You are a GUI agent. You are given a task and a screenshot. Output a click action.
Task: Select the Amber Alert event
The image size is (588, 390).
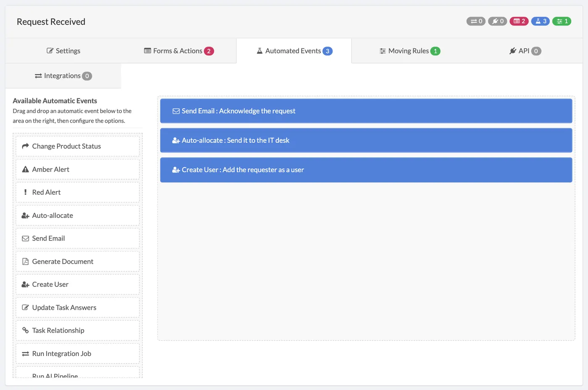(x=78, y=169)
